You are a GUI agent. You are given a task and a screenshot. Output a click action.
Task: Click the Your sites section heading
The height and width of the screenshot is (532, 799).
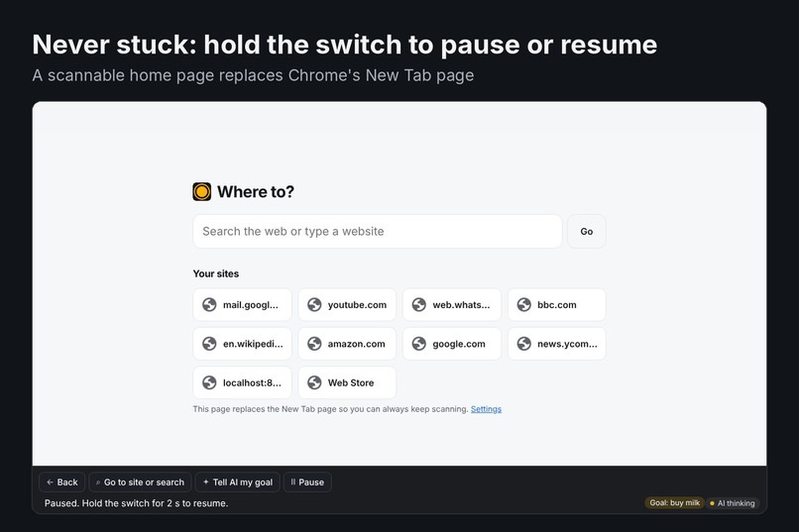click(x=216, y=273)
